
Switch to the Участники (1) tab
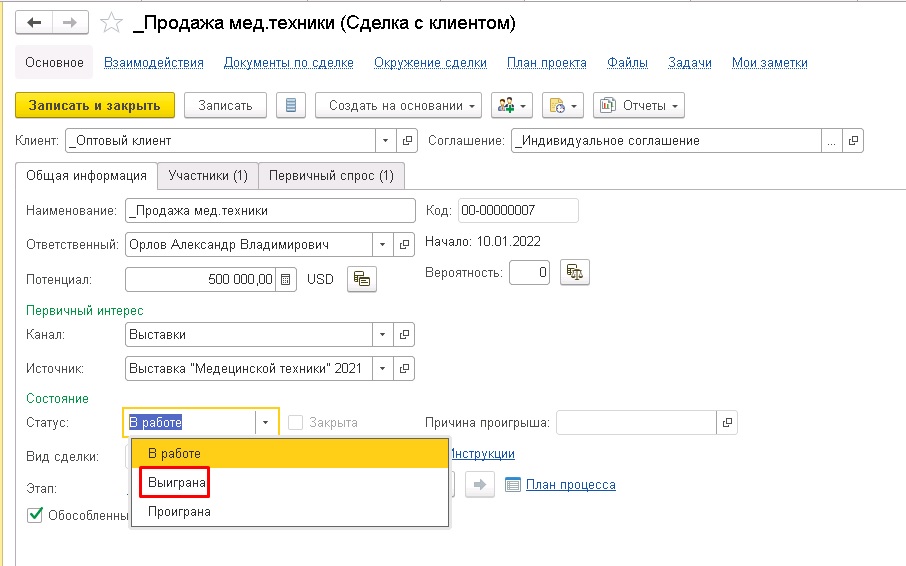(x=208, y=176)
